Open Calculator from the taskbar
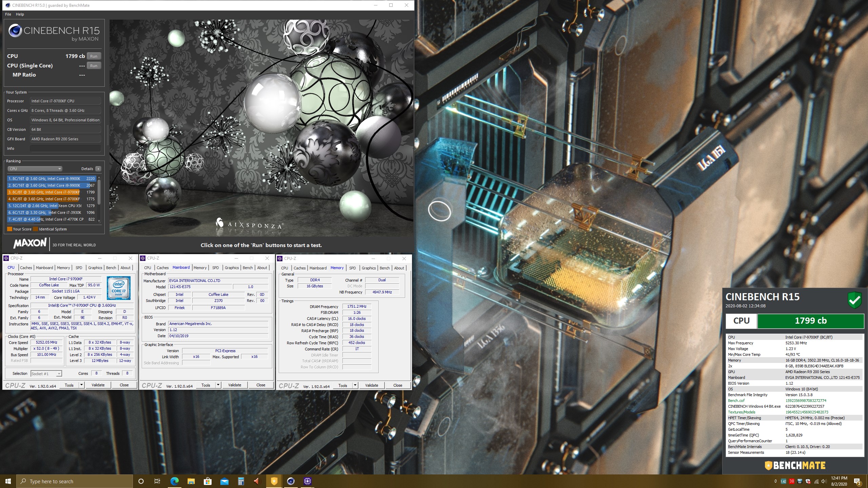The image size is (868, 488). click(x=241, y=481)
